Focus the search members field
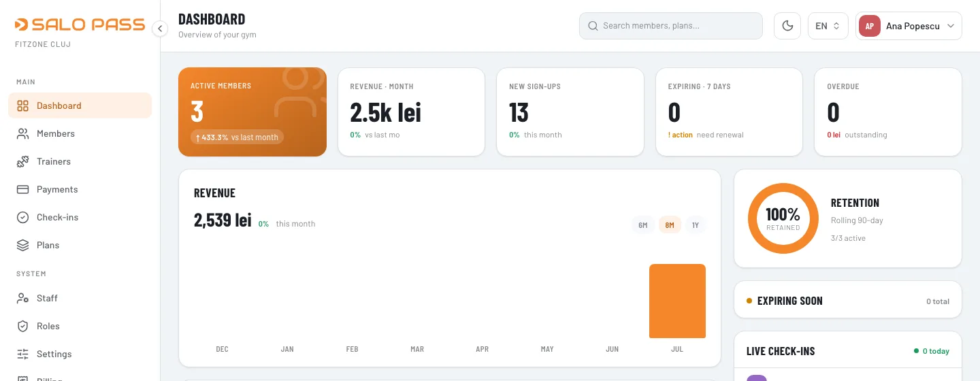This screenshot has height=381, width=980. click(670, 26)
